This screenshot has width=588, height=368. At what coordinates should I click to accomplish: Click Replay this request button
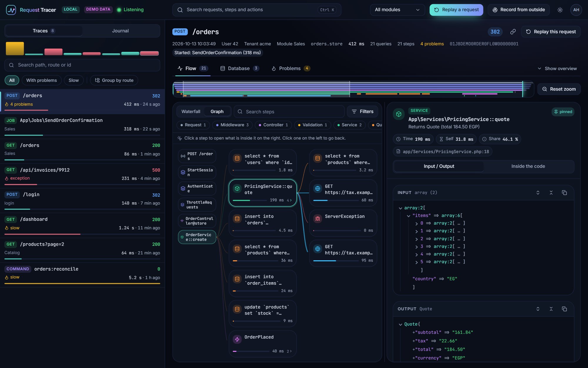tap(551, 32)
